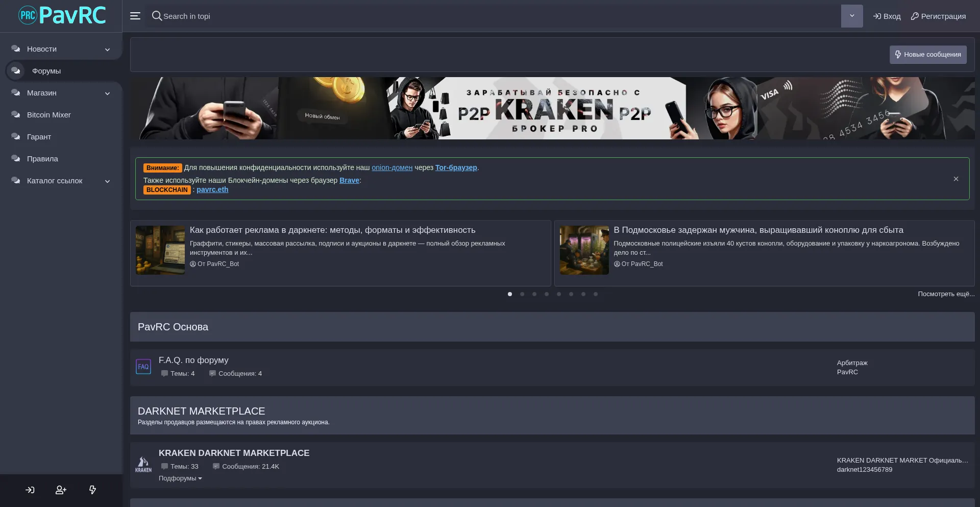Open Bitcoin Mixer in the sidebar
Viewport: 980px width, 507px height.
[49, 115]
